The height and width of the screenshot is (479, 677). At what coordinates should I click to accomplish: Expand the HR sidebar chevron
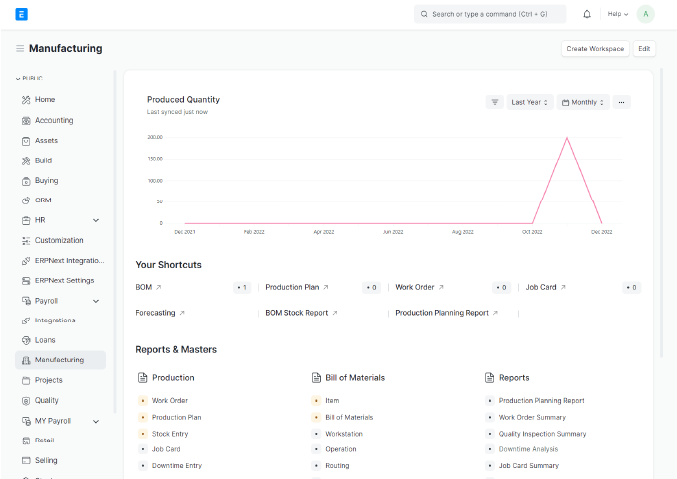pos(96,220)
